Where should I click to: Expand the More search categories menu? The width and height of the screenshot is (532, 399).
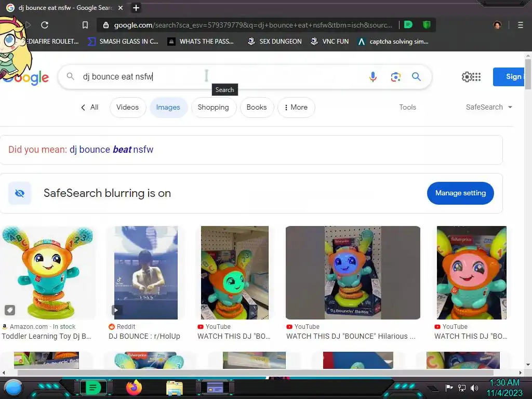coord(296,107)
